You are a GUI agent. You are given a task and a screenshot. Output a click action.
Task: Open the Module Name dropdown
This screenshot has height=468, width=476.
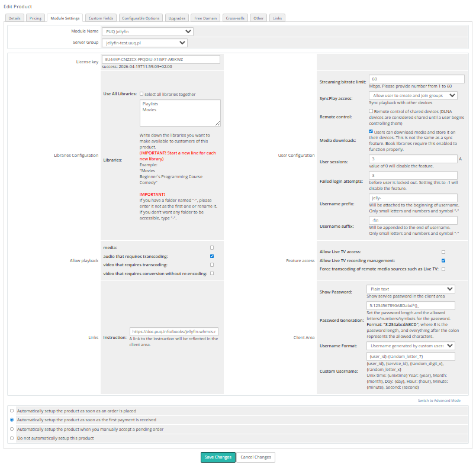pyautogui.click(x=147, y=31)
